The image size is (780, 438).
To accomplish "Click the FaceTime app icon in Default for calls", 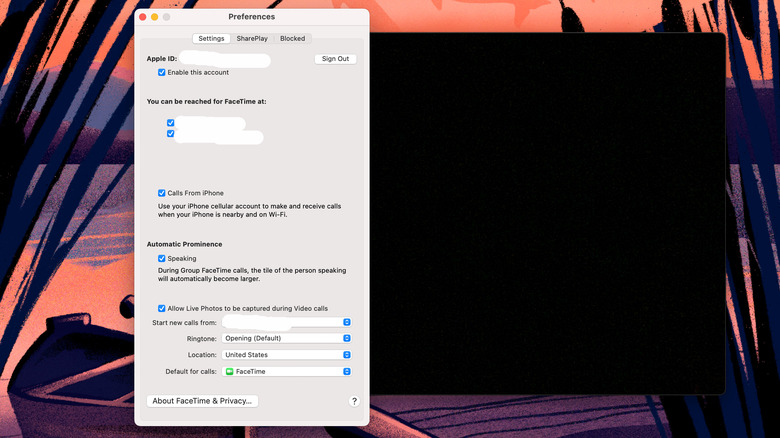I will [229, 371].
